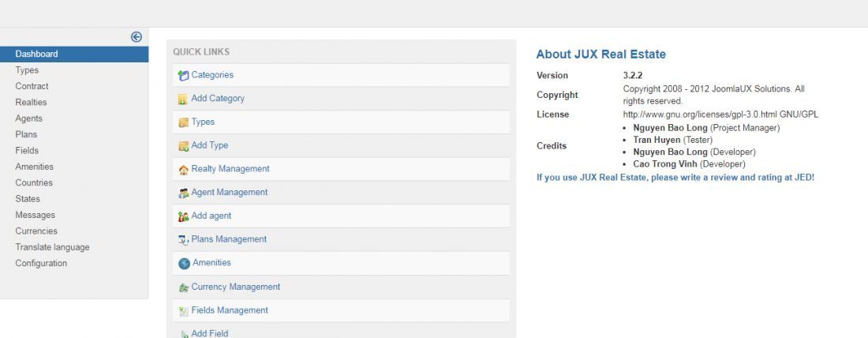Select Realties in the sidebar
This screenshot has width=868, height=338.
pyautogui.click(x=31, y=102)
